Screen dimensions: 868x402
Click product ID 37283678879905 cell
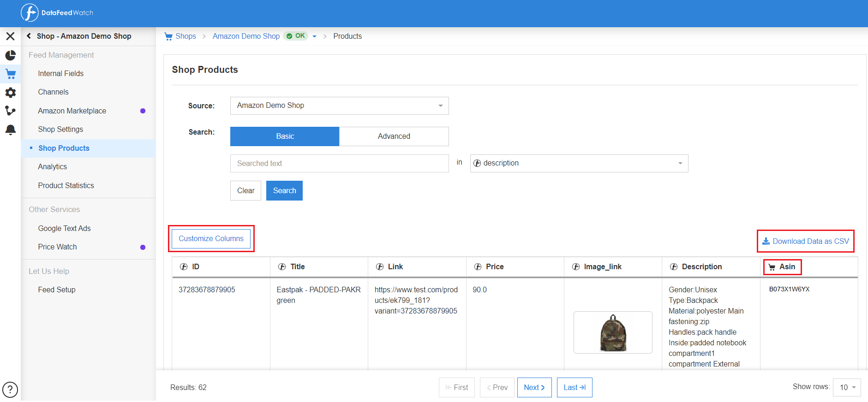click(207, 290)
